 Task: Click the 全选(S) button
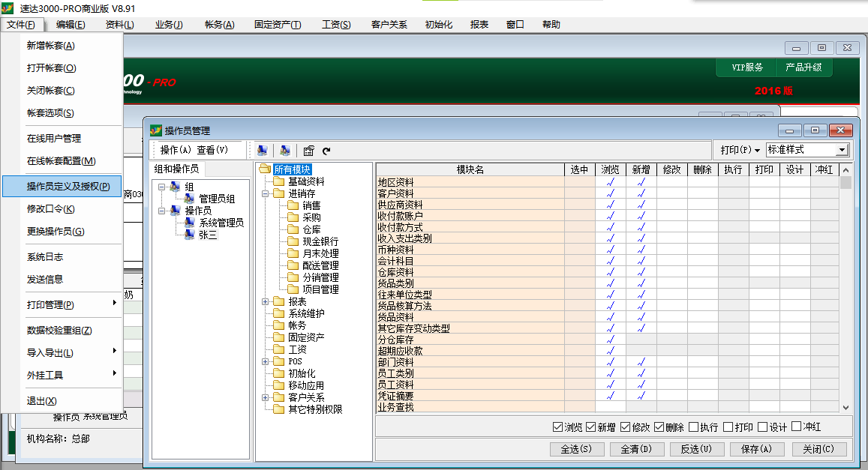point(571,449)
